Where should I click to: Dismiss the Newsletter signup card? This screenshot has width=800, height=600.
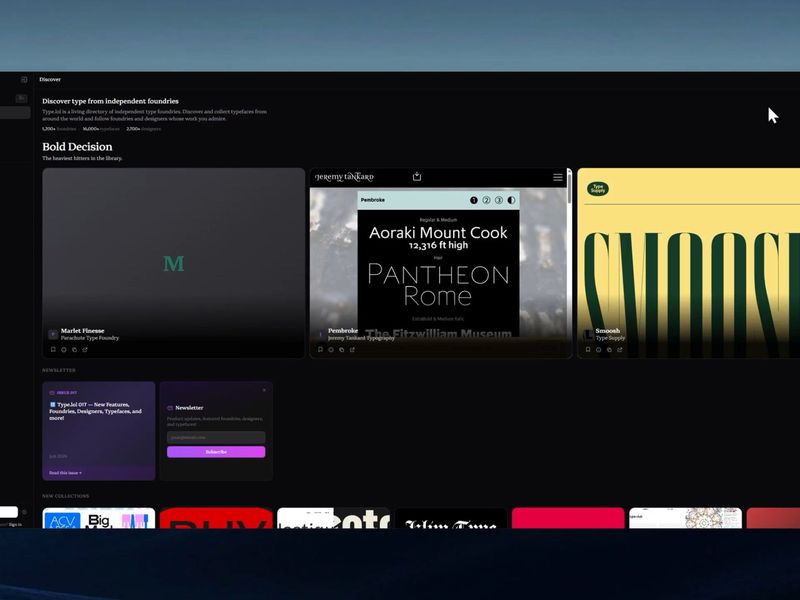(264, 390)
